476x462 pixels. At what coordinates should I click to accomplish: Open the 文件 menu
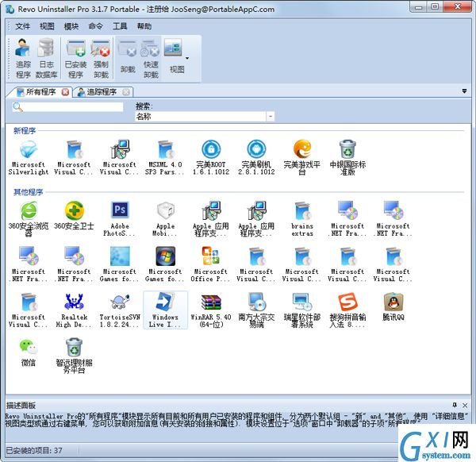click(22, 26)
